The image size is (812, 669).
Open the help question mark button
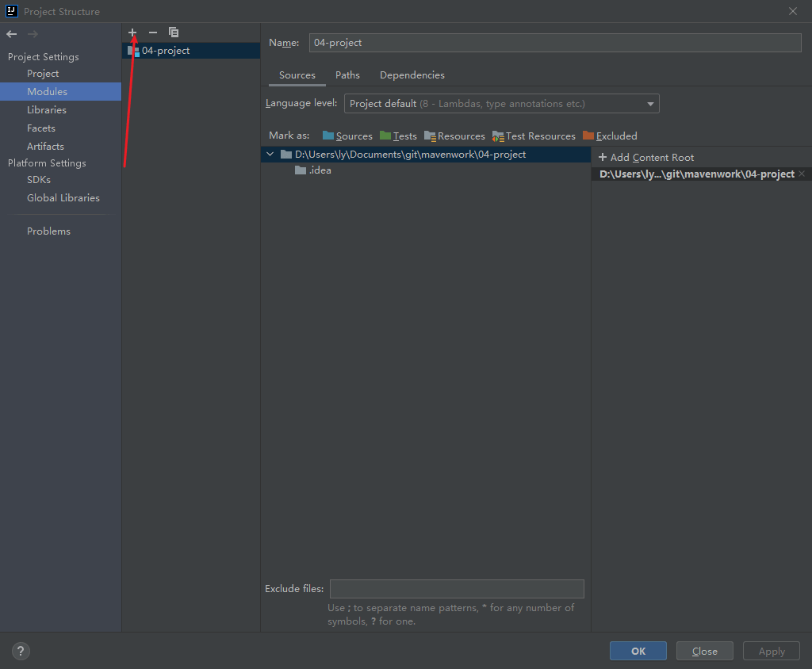pos(21,652)
